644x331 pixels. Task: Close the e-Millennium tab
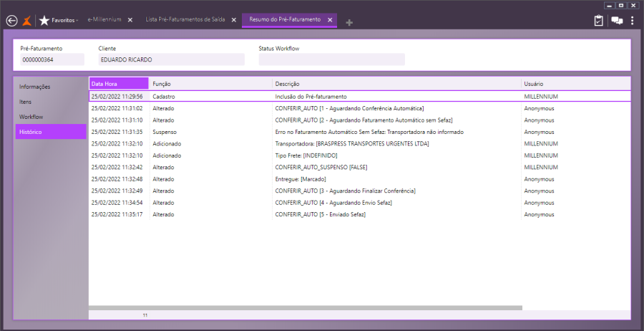pyautogui.click(x=130, y=20)
